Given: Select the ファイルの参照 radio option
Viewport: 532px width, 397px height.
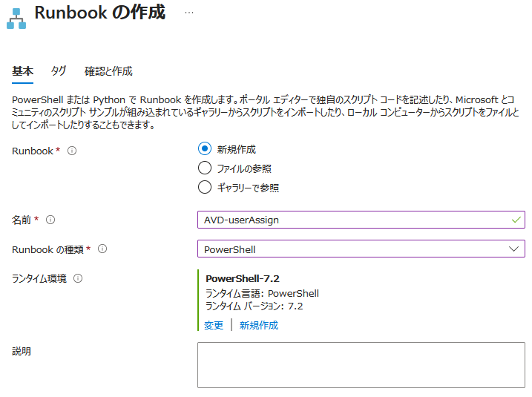Looking at the screenshot, I should tap(205, 168).
